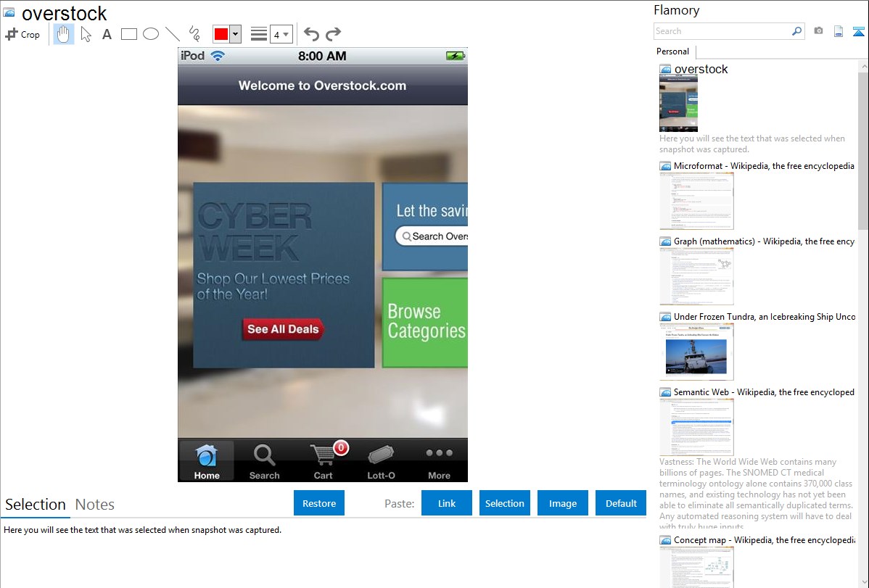Click the icon beside the Semantic Web entry

click(665, 392)
